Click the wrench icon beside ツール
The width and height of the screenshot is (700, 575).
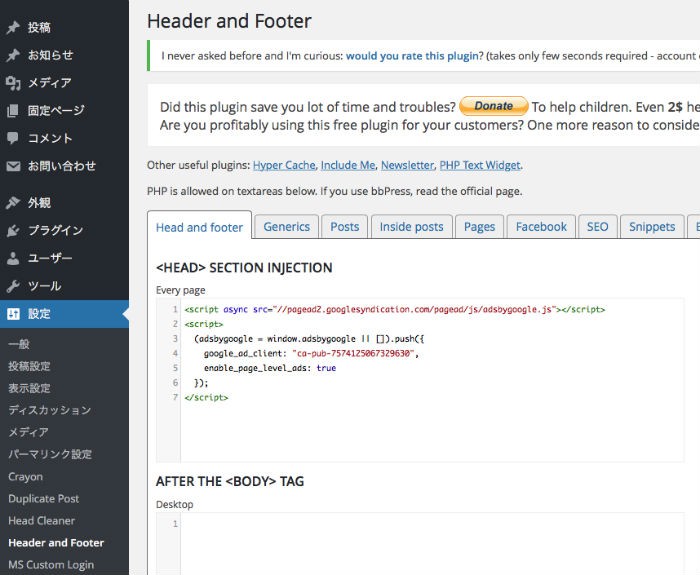pos(13,286)
